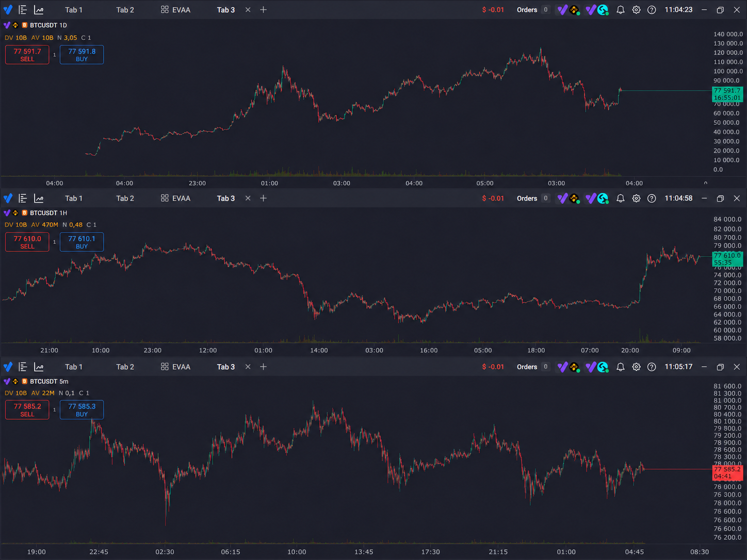
Task: Click order quantity field between 77 610 buttons
Action: pyautogui.click(x=55, y=242)
